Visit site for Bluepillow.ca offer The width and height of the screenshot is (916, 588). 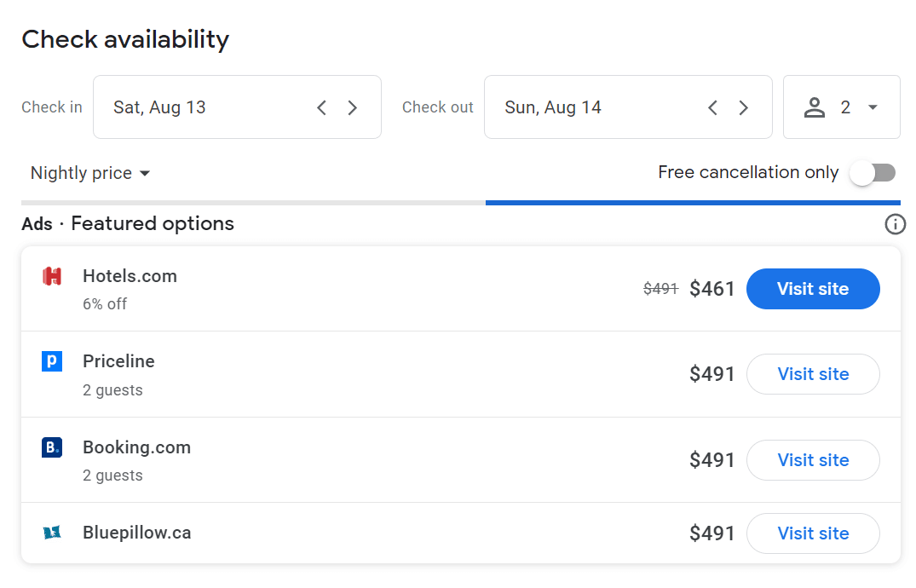[x=812, y=533]
